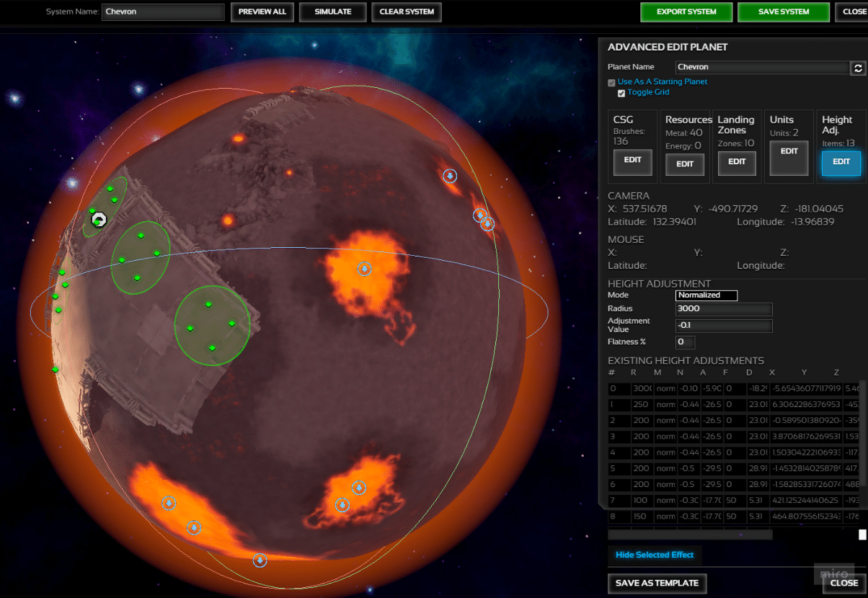
Task: Click EXPORT SYSTEM button
Action: (686, 12)
